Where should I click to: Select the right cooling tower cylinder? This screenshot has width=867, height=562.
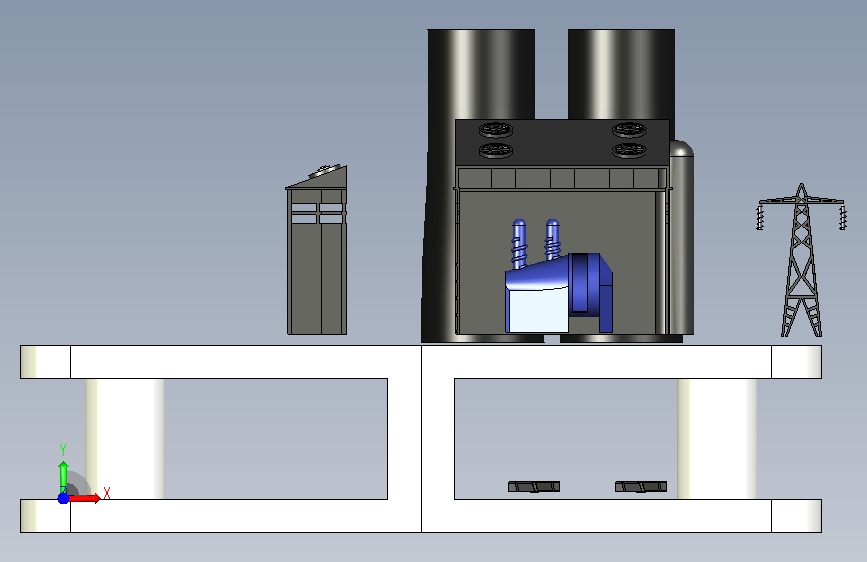tap(621, 74)
